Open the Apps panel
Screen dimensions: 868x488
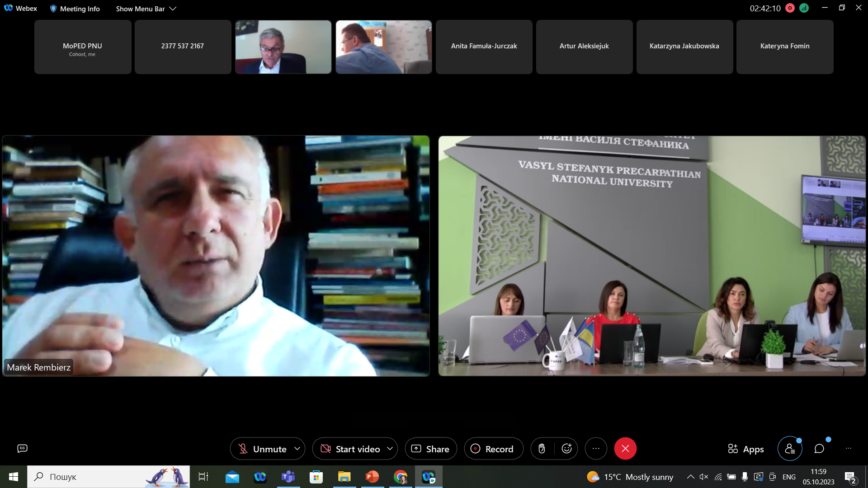tap(745, 449)
